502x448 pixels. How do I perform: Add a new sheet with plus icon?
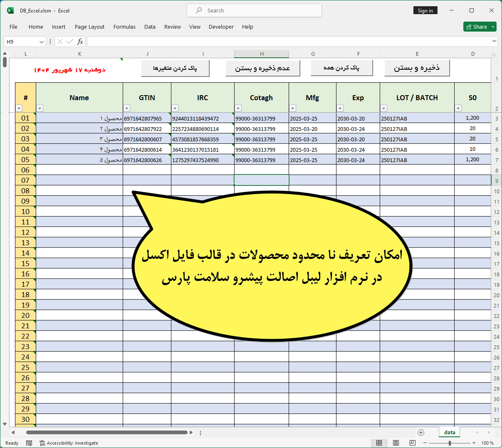421,433
